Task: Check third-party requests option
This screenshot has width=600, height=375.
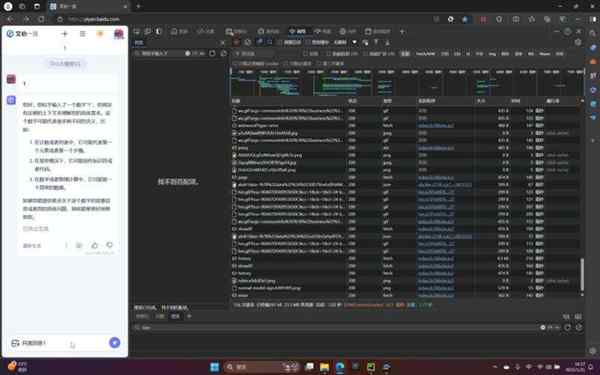Action: [319, 64]
